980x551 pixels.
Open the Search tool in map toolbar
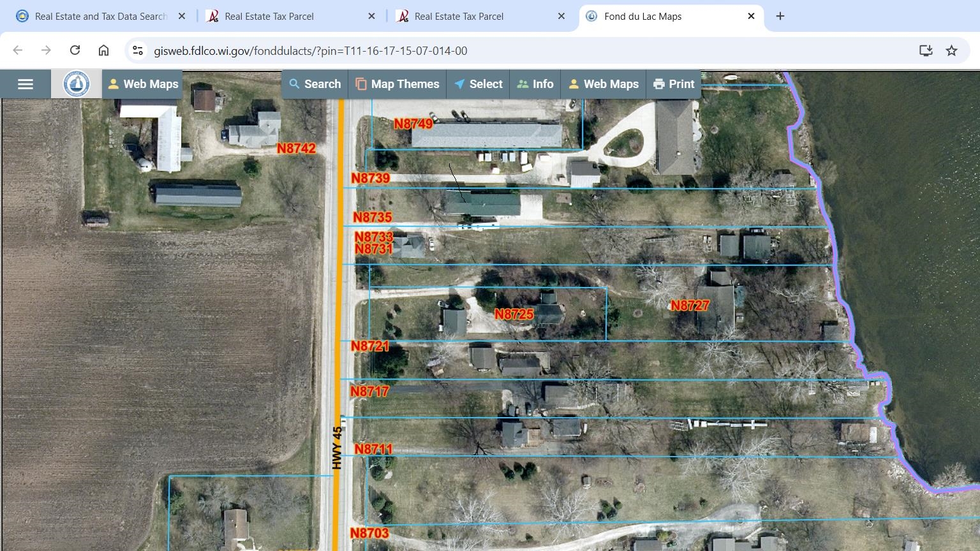click(x=315, y=84)
